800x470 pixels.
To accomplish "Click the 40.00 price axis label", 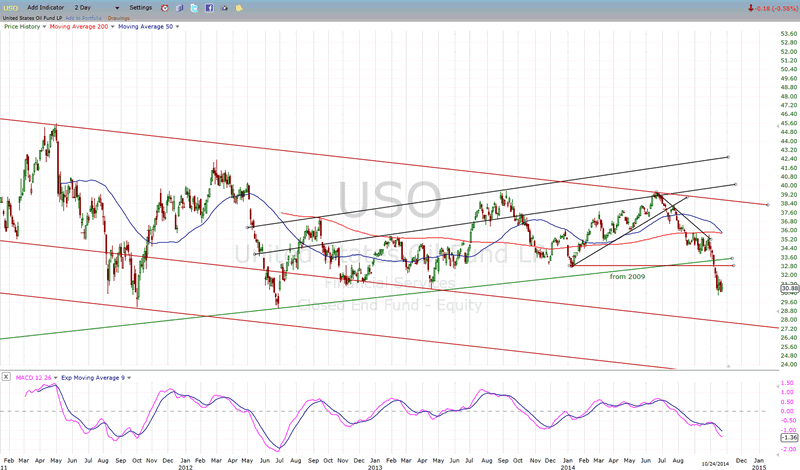I will click(x=788, y=186).
